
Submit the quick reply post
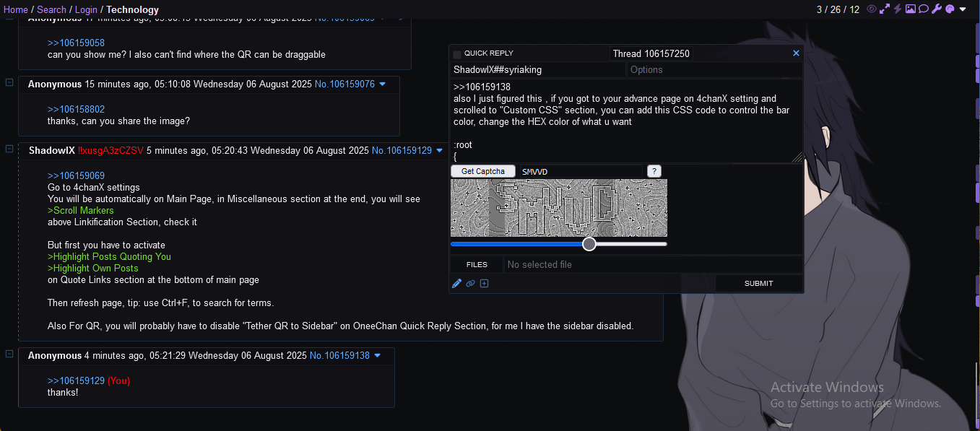(759, 284)
